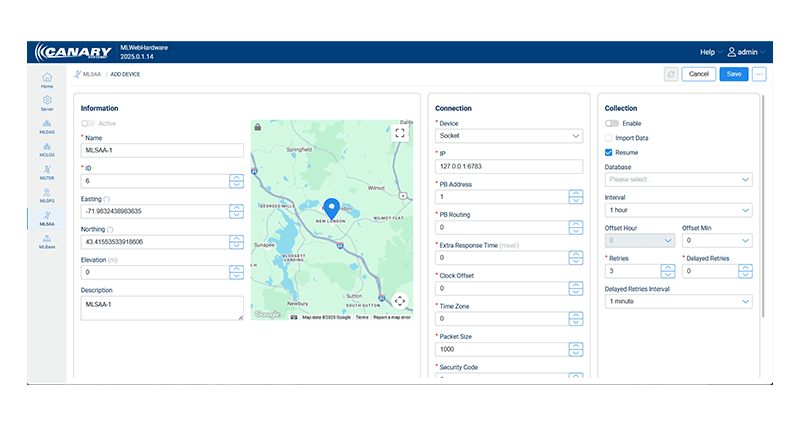
Task: Click the MLSAA breadcrumb icon
Action: (77, 74)
